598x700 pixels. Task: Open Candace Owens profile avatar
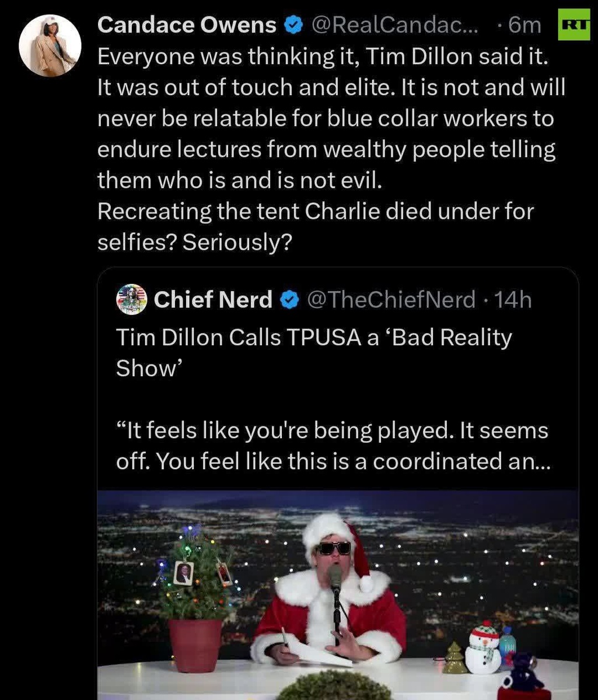pos(50,45)
